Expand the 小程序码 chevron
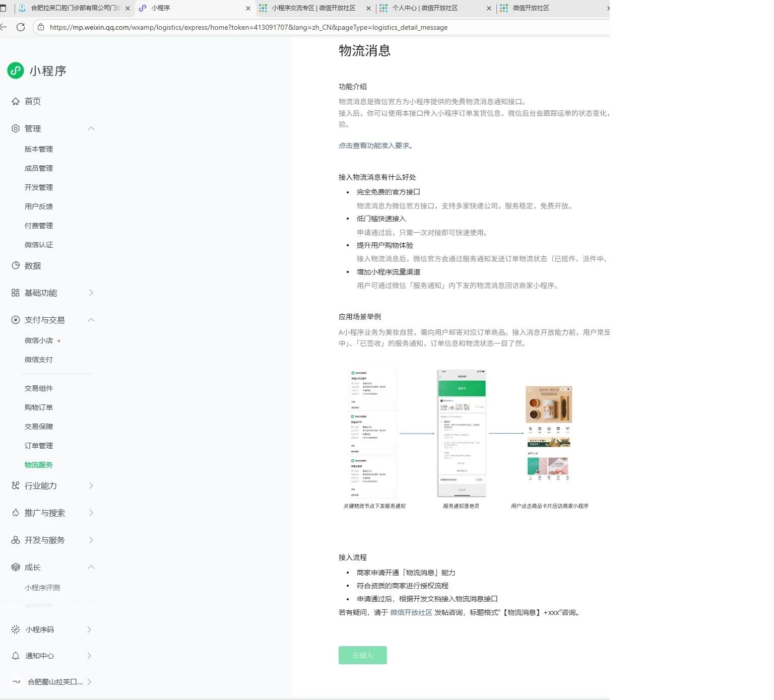774x700 pixels. point(89,629)
